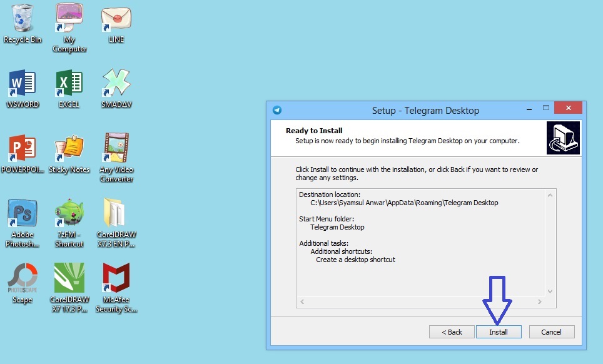The image size is (603, 364).
Task: Click the 'Ready to Install' heading
Action: point(314,131)
